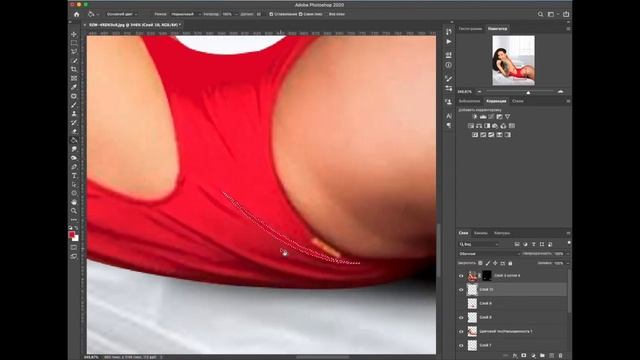This screenshot has height=360, width=640.
Task: Select the Paint Bucket tool
Action: 74,140
